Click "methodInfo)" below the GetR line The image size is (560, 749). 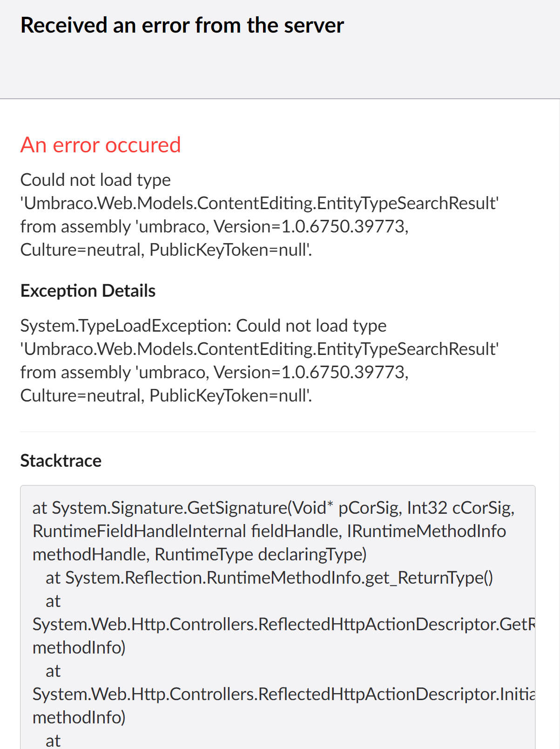[79, 647]
